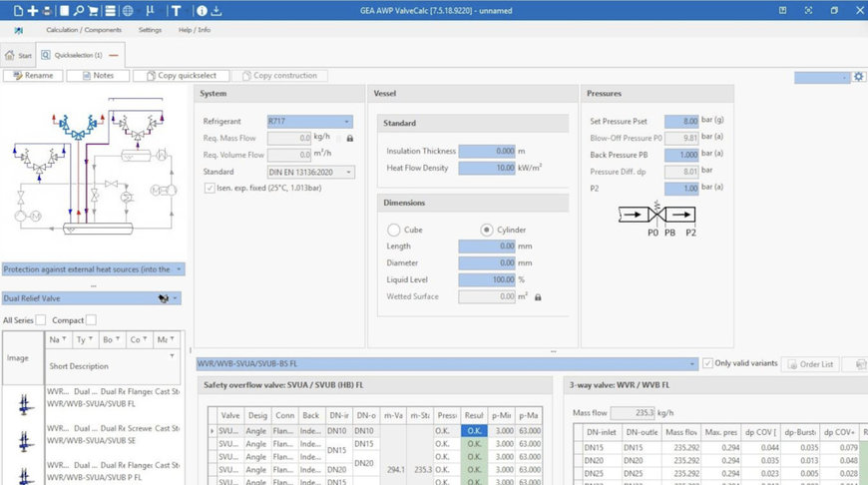Click valve image for WVR/WVB-SVUA/SVUB SE
Screen dimensions: 868x485
pyautogui.click(x=24, y=441)
